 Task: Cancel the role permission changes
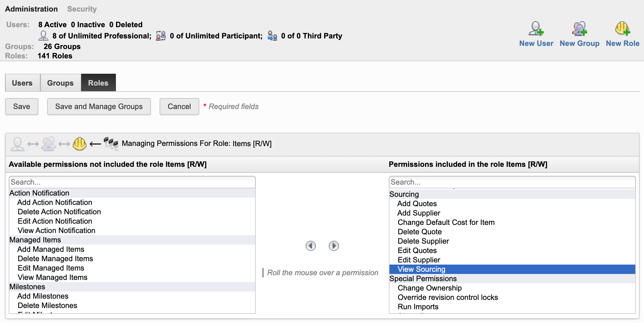click(179, 107)
